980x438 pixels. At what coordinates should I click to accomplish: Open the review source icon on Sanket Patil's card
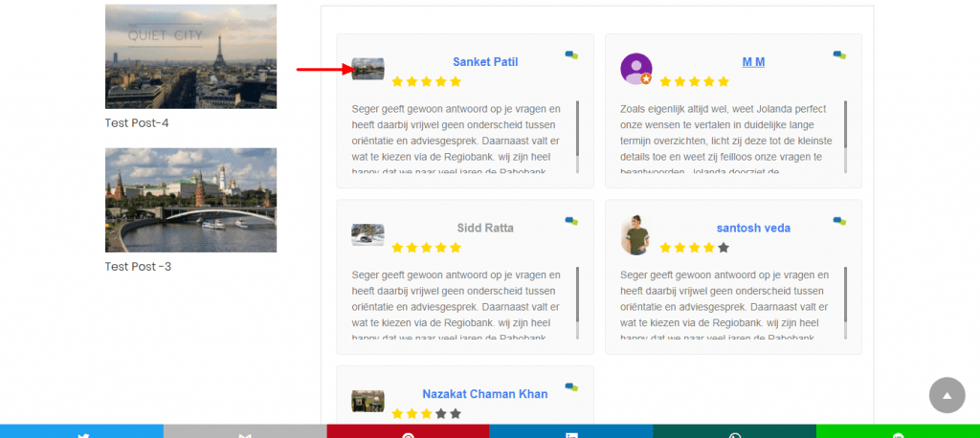coord(571,55)
